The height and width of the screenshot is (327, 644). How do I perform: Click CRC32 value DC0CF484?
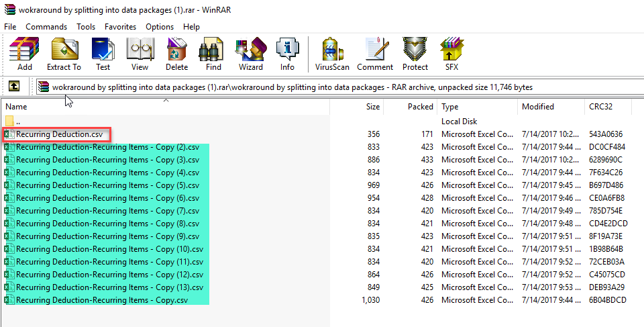[x=607, y=147]
